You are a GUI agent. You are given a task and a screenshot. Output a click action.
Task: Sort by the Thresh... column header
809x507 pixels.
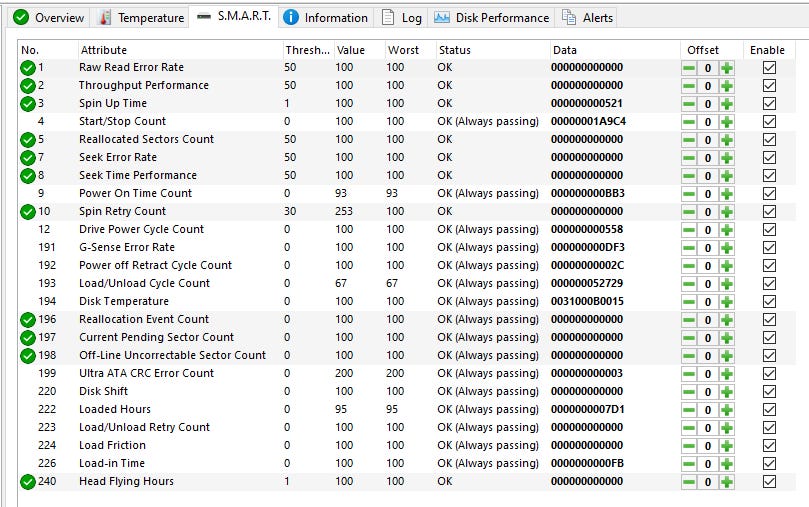pyautogui.click(x=308, y=50)
